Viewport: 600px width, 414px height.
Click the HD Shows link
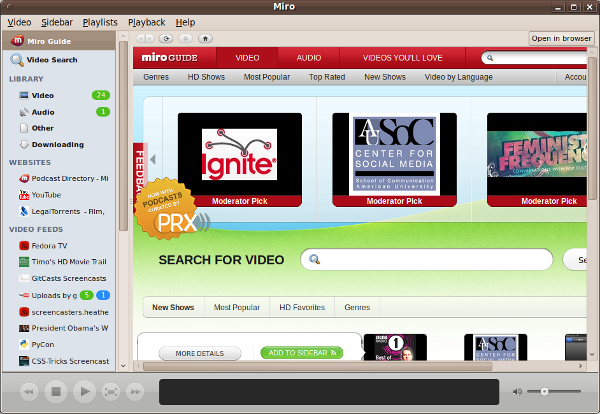click(x=206, y=77)
